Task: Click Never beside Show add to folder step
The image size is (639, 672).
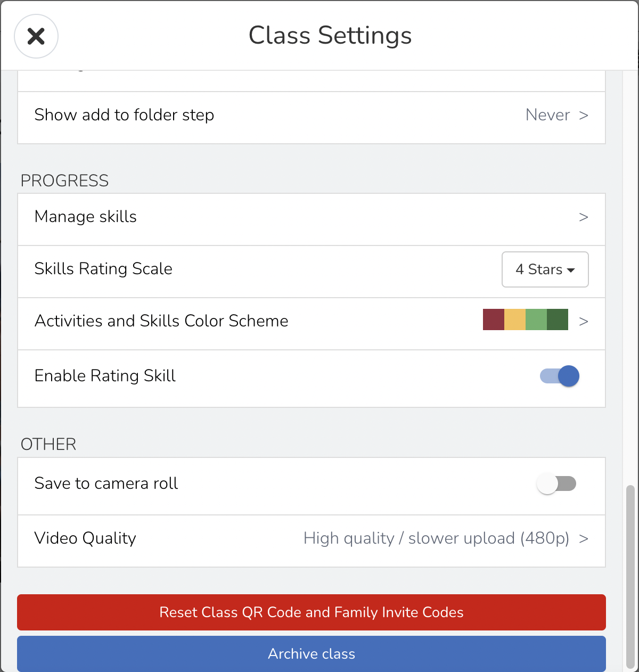Action: (548, 115)
